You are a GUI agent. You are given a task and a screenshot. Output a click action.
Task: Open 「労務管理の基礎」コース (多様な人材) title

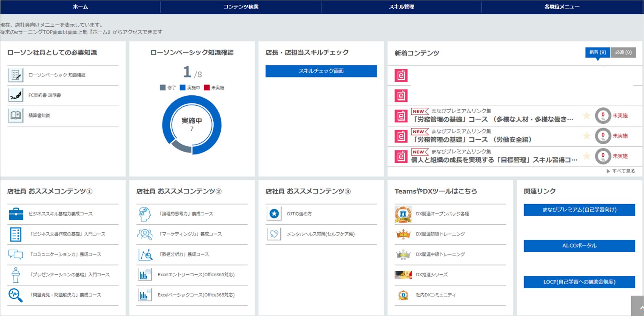coord(492,119)
